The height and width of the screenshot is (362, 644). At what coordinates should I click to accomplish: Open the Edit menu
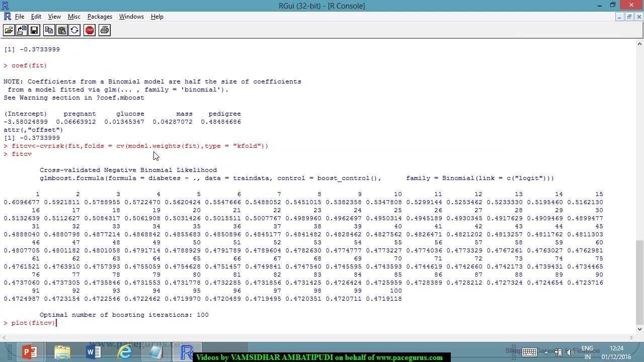(x=36, y=17)
